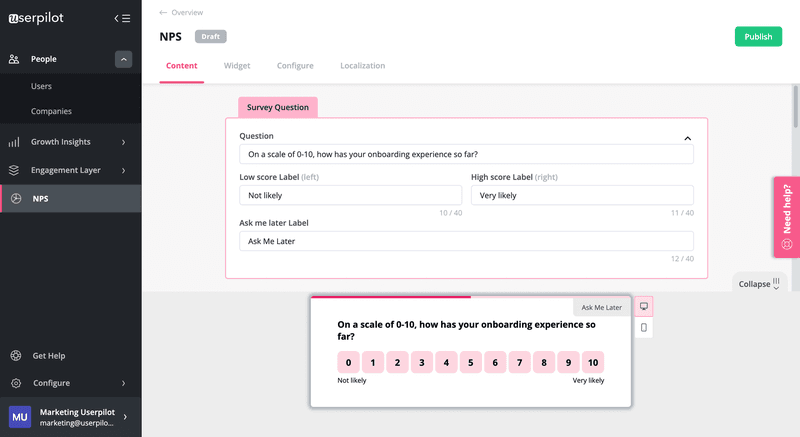Screen dimensions: 800x437
Task: Click the Question input field
Action: pos(466,154)
